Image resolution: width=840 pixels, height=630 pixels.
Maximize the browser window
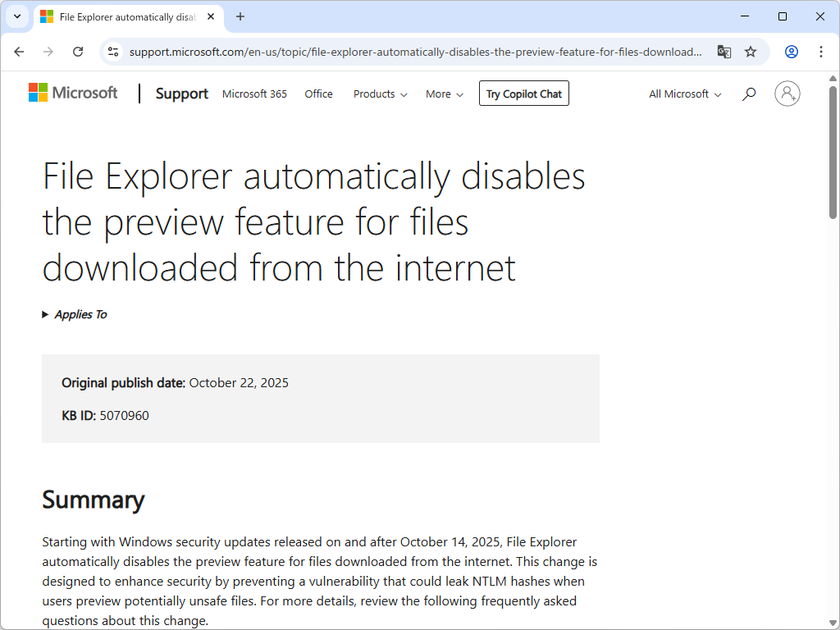tap(782, 16)
